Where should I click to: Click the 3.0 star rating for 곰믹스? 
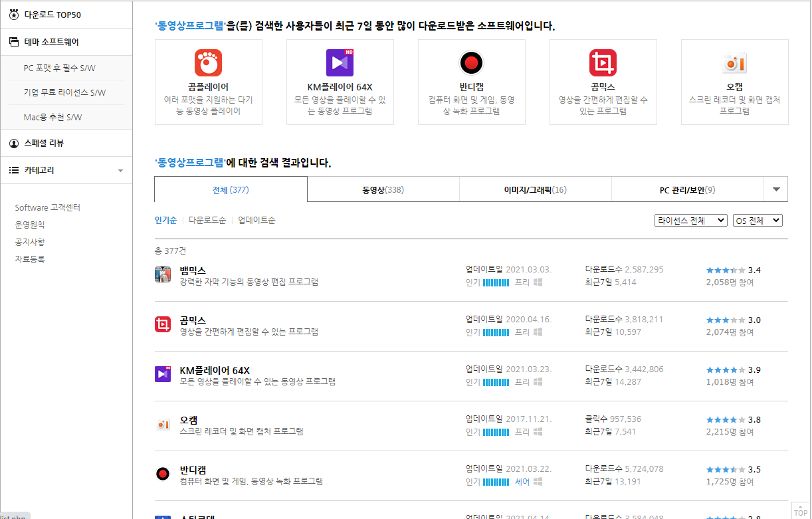click(734, 320)
